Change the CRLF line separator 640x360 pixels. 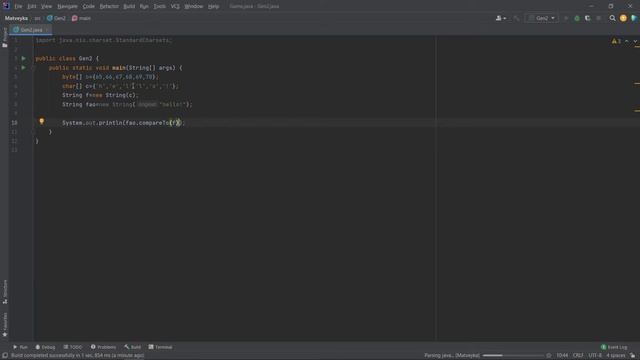pyautogui.click(x=578, y=356)
